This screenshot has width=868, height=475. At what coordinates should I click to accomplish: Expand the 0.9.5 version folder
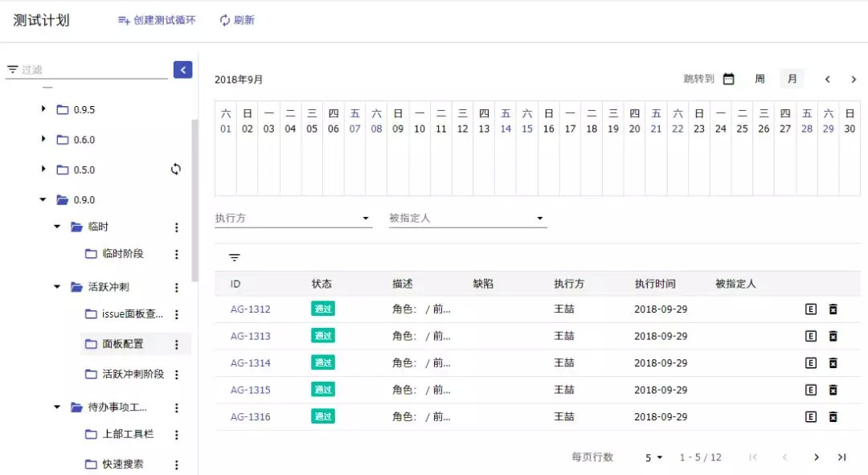coord(43,109)
